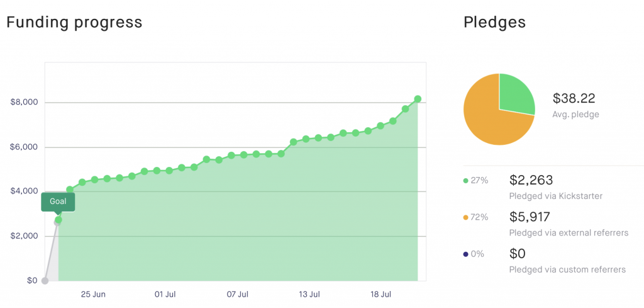The height and width of the screenshot is (308, 644).
Task: Click the 01 Jul axis label
Action: pos(165,294)
